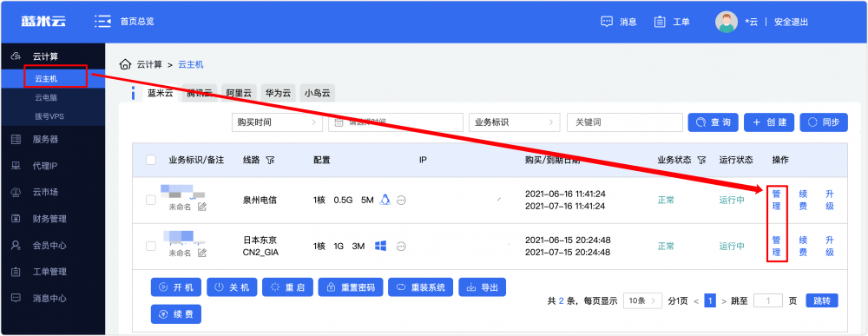Click the 重装系统 button
The image size is (868, 336).
coord(421,287)
